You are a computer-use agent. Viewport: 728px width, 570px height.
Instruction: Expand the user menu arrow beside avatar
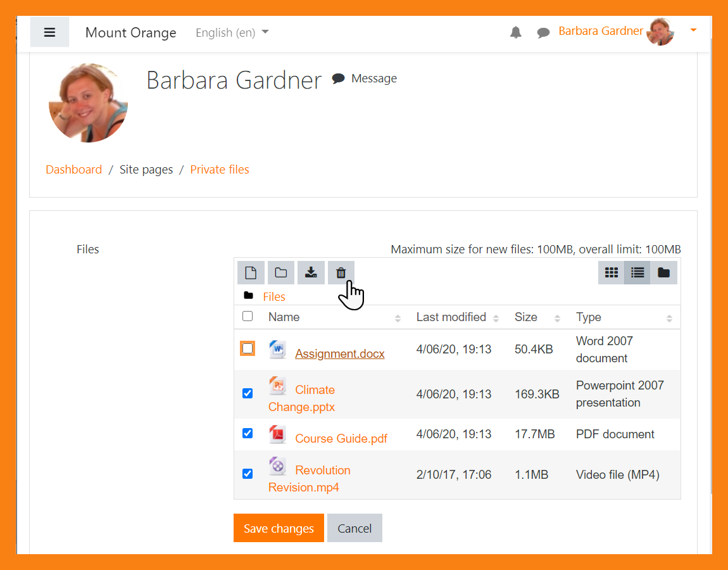tap(693, 30)
